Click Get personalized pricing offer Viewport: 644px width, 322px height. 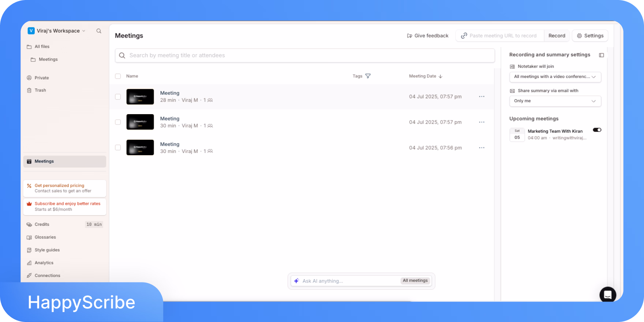pyautogui.click(x=65, y=188)
